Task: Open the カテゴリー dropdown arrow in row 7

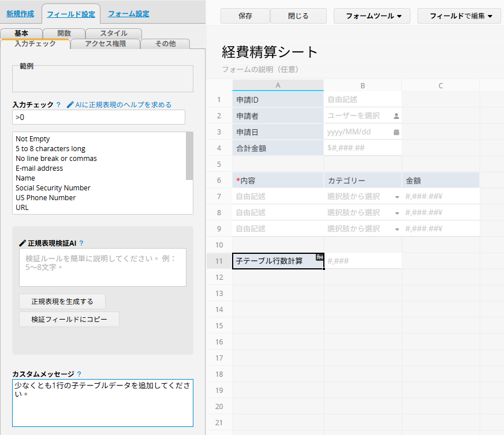Action: click(397, 197)
